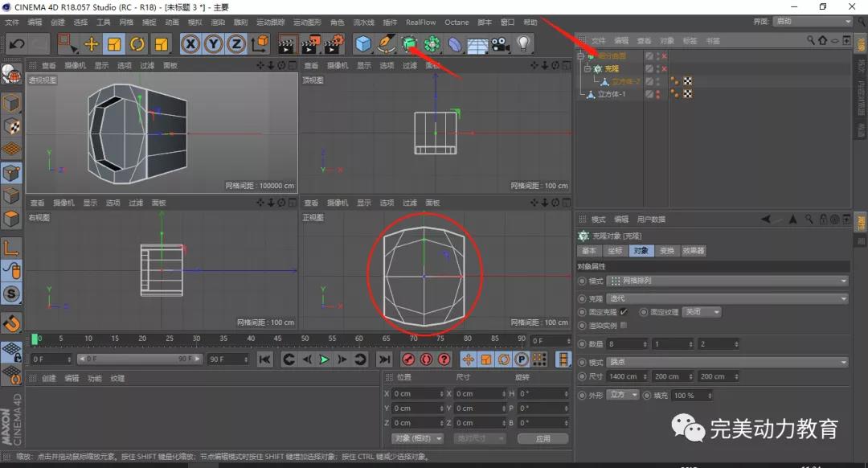Add a Camera object
The height and width of the screenshot is (468, 868).
tap(501, 43)
